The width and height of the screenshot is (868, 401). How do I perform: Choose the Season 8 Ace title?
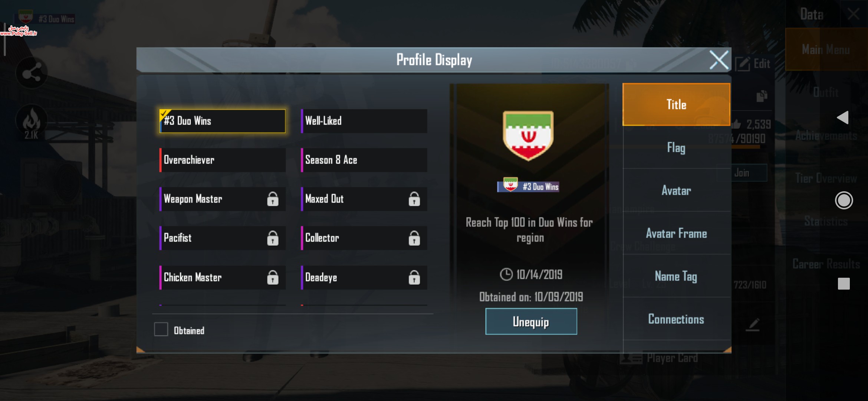(364, 160)
